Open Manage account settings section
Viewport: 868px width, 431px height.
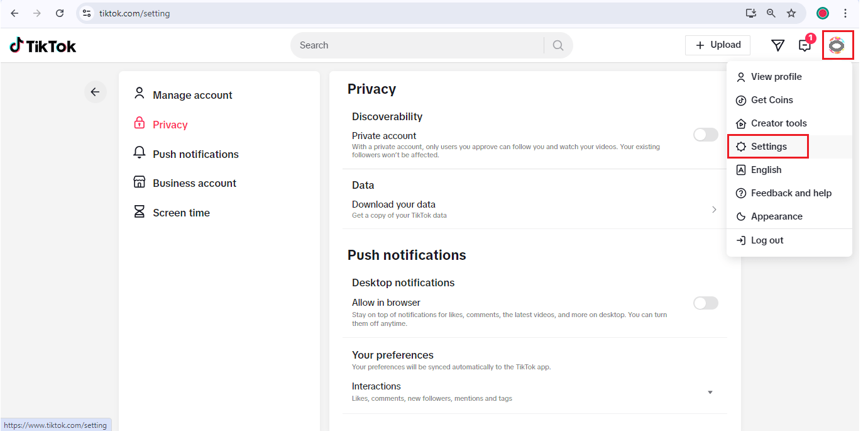tap(192, 95)
